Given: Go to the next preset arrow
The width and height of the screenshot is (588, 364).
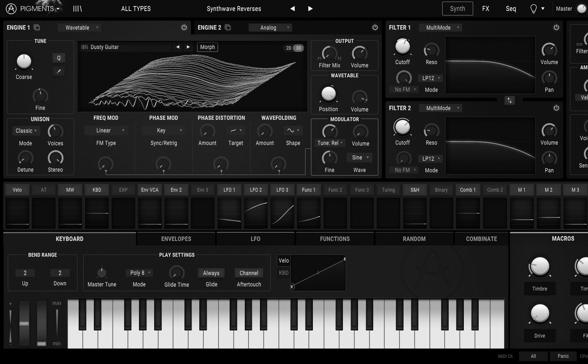Looking at the screenshot, I should pyautogui.click(x=310, y=9).
